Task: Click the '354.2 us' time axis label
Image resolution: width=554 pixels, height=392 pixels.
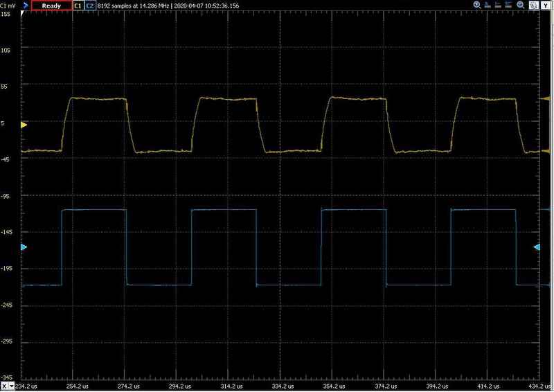Action: tap(334, 386)
